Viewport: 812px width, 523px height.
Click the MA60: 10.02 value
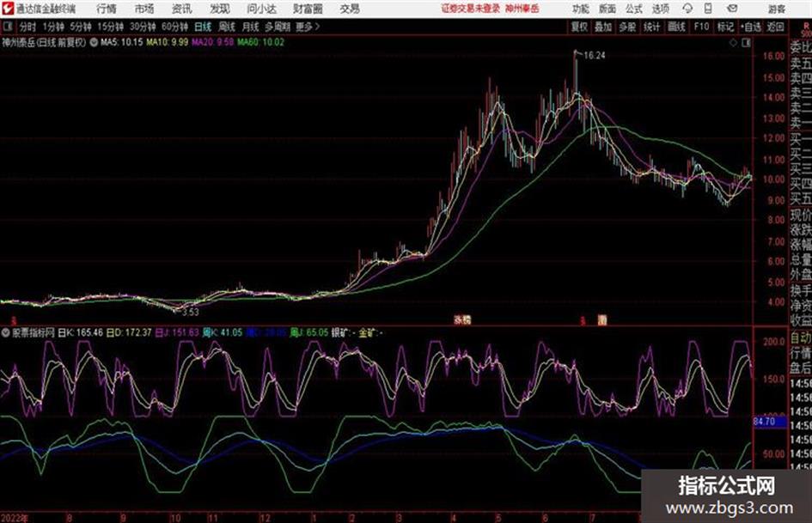[261, 42]
